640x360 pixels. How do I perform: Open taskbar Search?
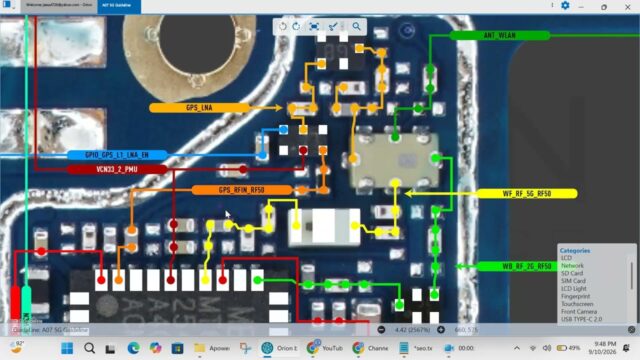point(89,348)
